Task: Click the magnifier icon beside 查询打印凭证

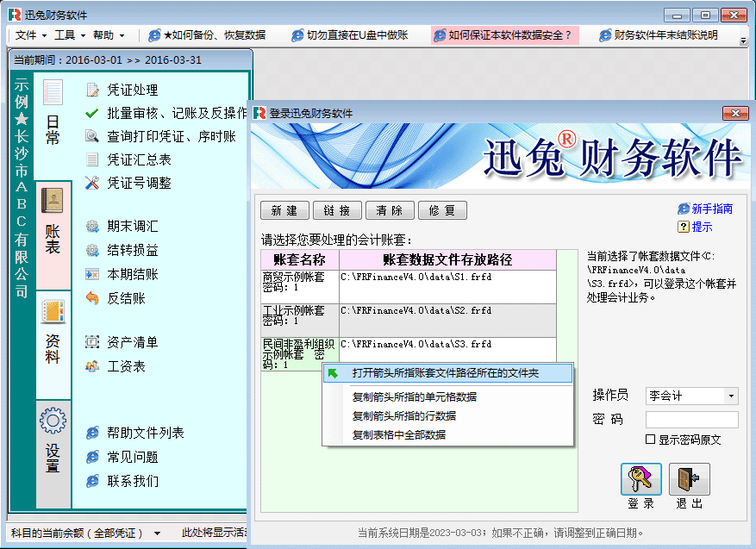Action: [x=91, y=136]
